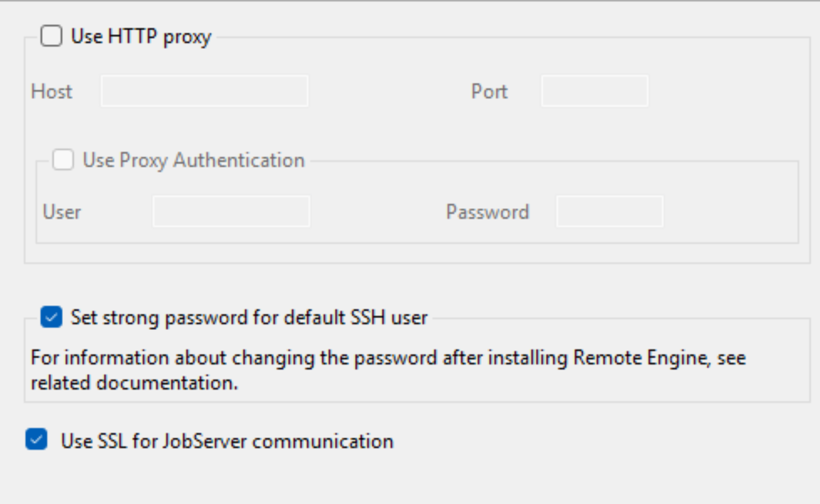Click the User field label

(62, 212)
